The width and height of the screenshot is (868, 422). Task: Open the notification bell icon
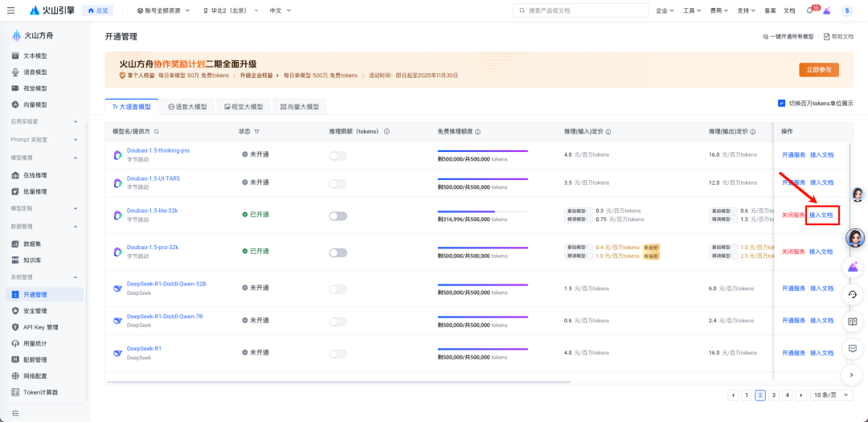pos(809,10)
